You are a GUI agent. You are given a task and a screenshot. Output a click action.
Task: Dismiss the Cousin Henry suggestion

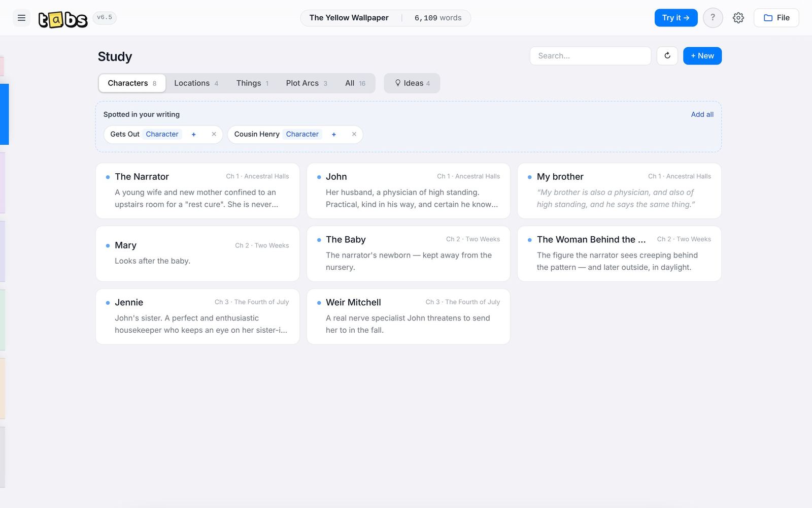pyautogui.click(x=354, y=134)
